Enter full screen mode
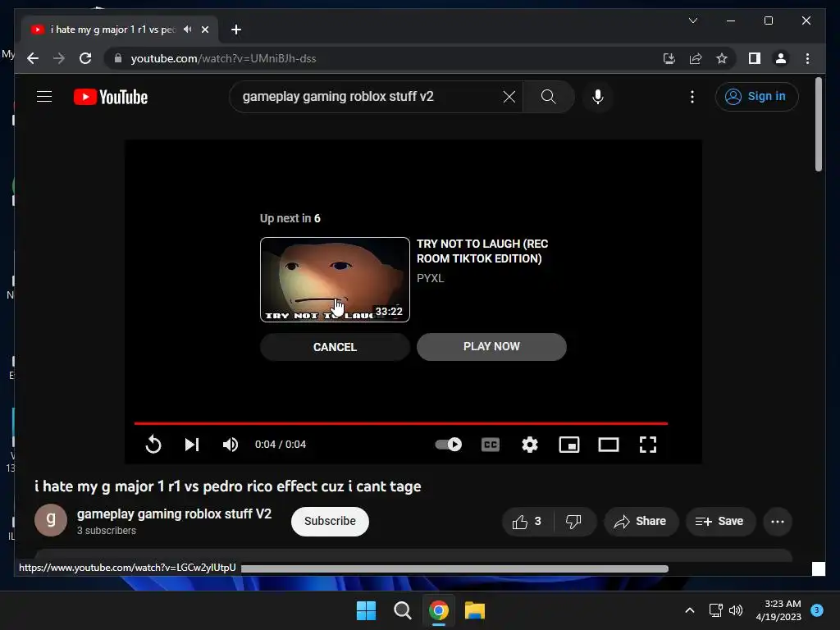The image size is (840, 630). (x=648, y=445)
